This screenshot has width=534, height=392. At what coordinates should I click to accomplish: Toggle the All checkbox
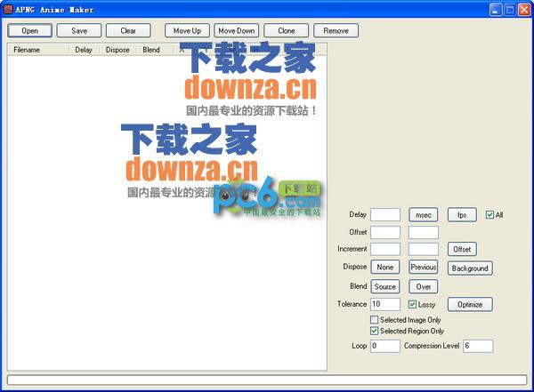point(489,215)
